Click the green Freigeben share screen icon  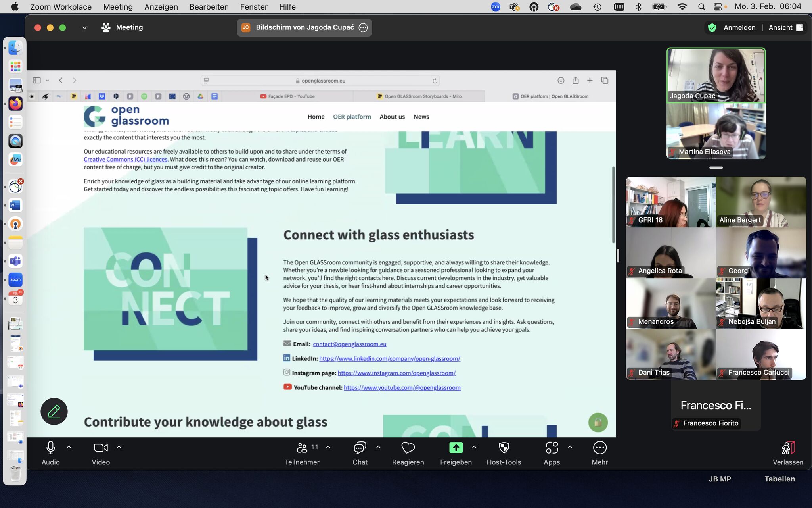(456, 448)
